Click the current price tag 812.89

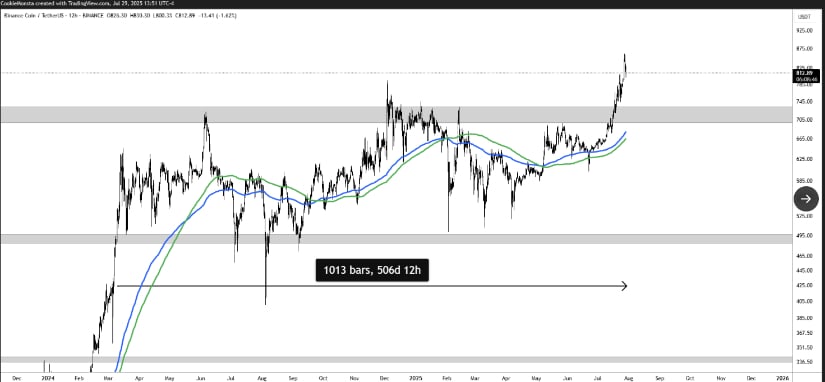(x=805, y=76)
